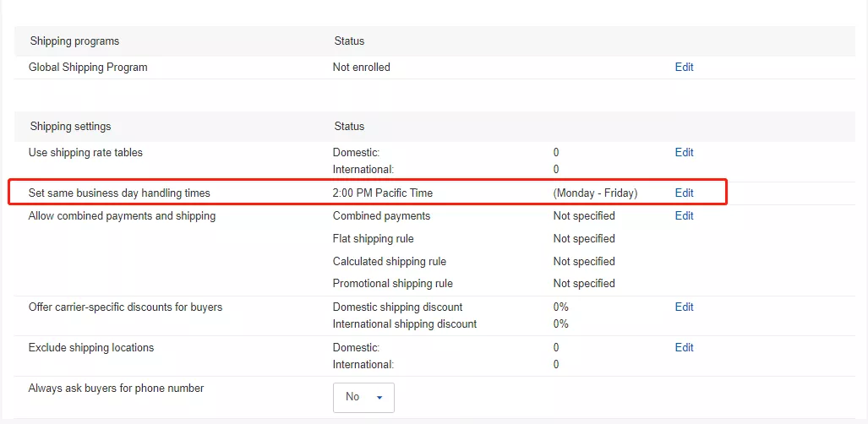Edit combined payments and shipping settings

tap(684, 216)
